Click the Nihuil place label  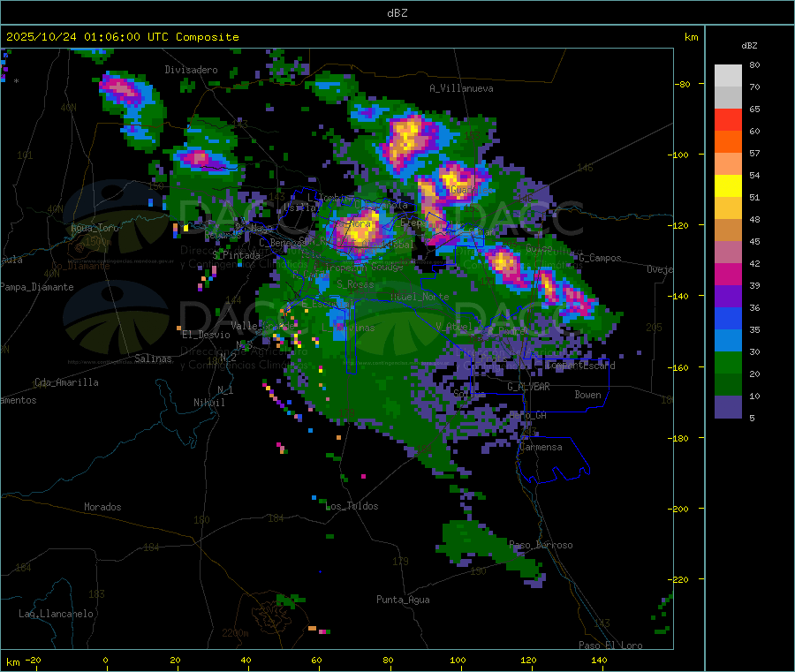tap(209, 403)
